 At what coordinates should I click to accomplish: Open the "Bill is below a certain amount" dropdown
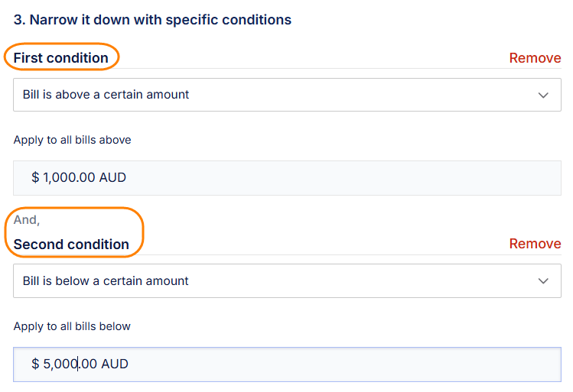click(x=287, y=280)
